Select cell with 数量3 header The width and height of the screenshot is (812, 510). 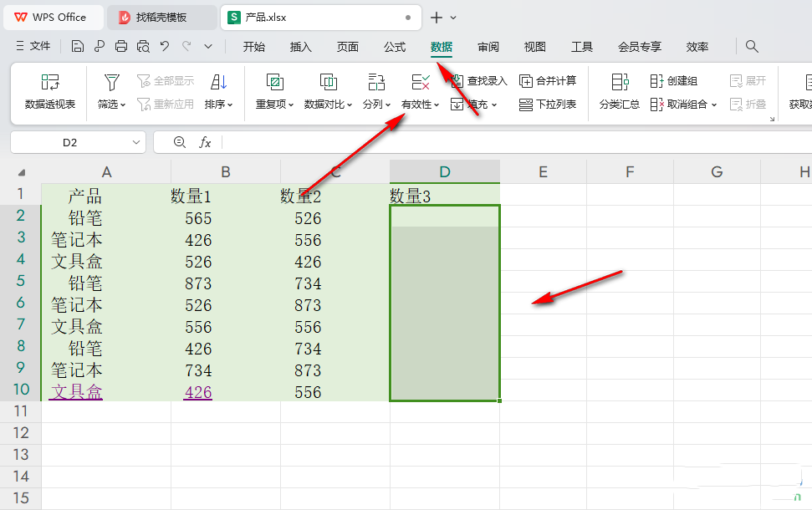(445, 196)
